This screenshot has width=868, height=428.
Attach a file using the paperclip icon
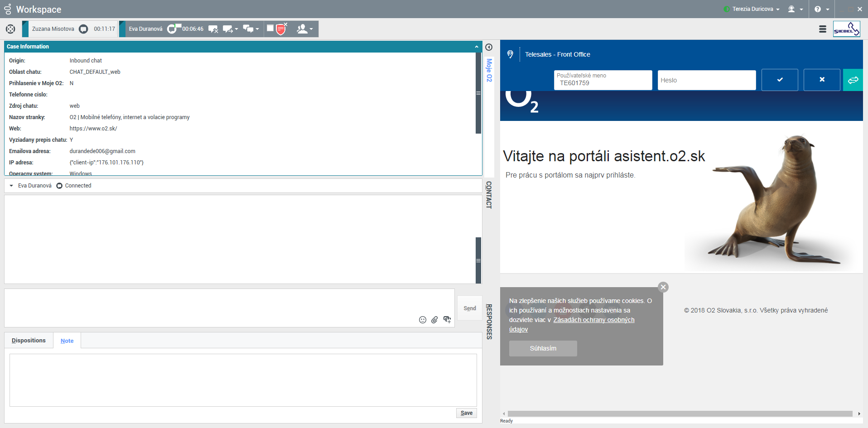pos(434,319)
